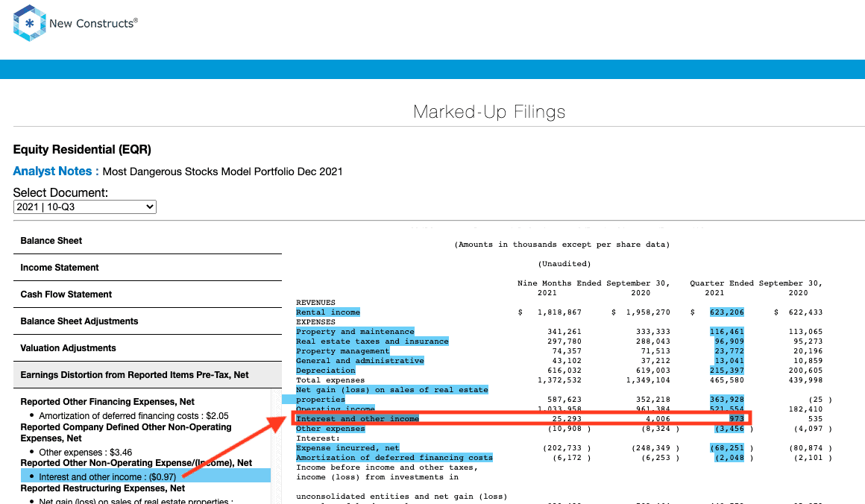
Task: Click highlighted 'Interest and other income' filing line
Action: [357, 418]
